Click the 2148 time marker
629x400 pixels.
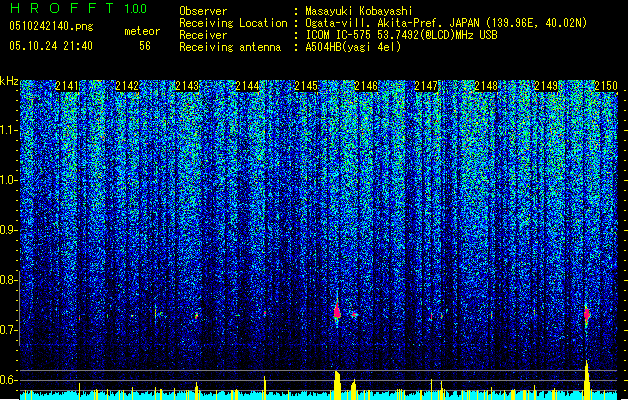pos(486,86)
